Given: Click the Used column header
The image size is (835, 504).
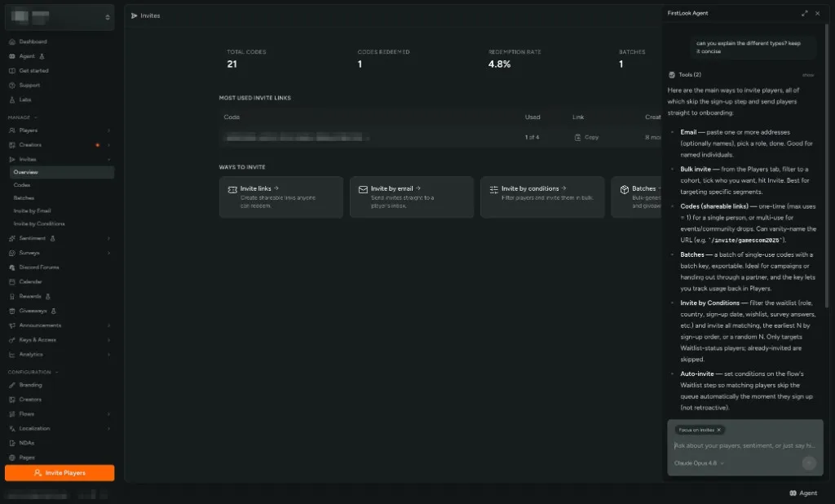Looking at the screenshot, I should (532, 117).
